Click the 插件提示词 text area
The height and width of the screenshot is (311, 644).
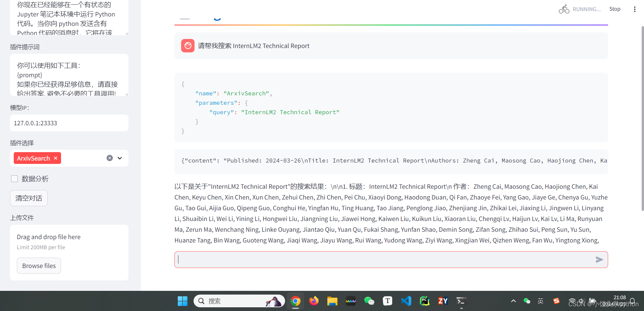pos(69,75)
